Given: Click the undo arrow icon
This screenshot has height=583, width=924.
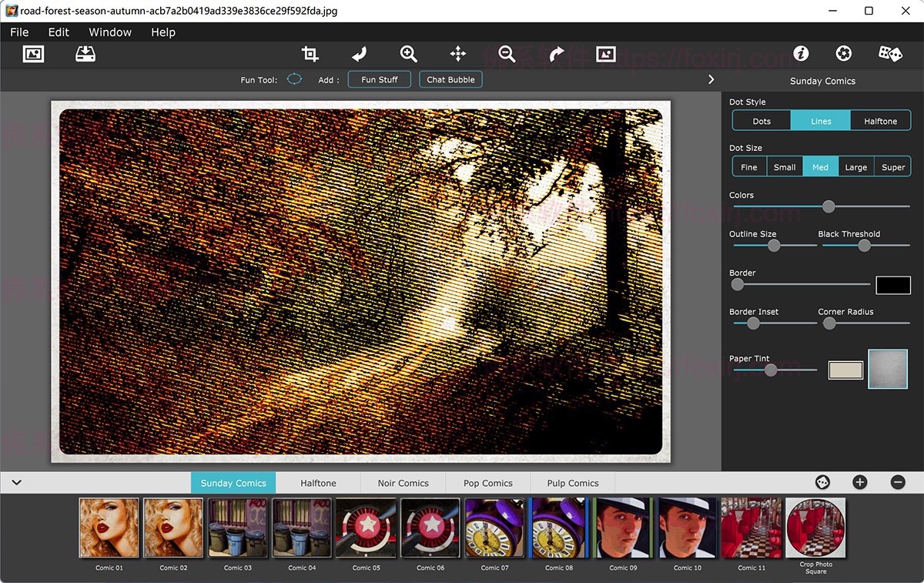Looking at the screenshot, I should (x=359, y=54).
